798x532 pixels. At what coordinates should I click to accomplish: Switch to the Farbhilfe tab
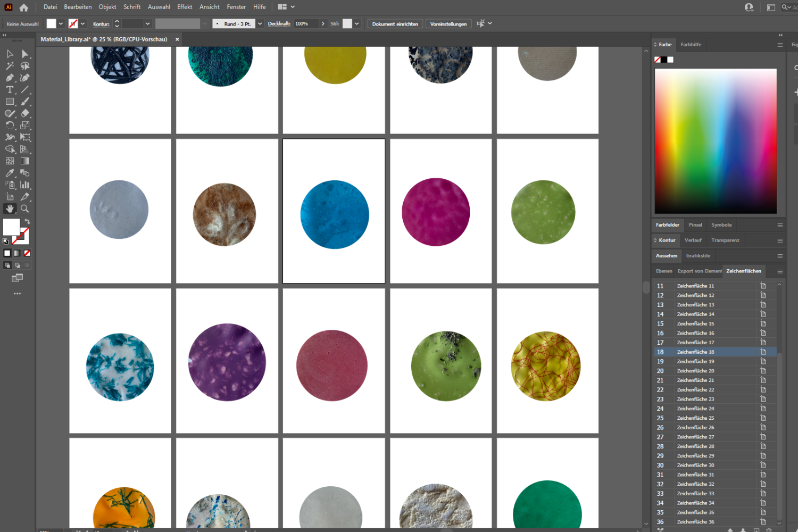point(691,45)
